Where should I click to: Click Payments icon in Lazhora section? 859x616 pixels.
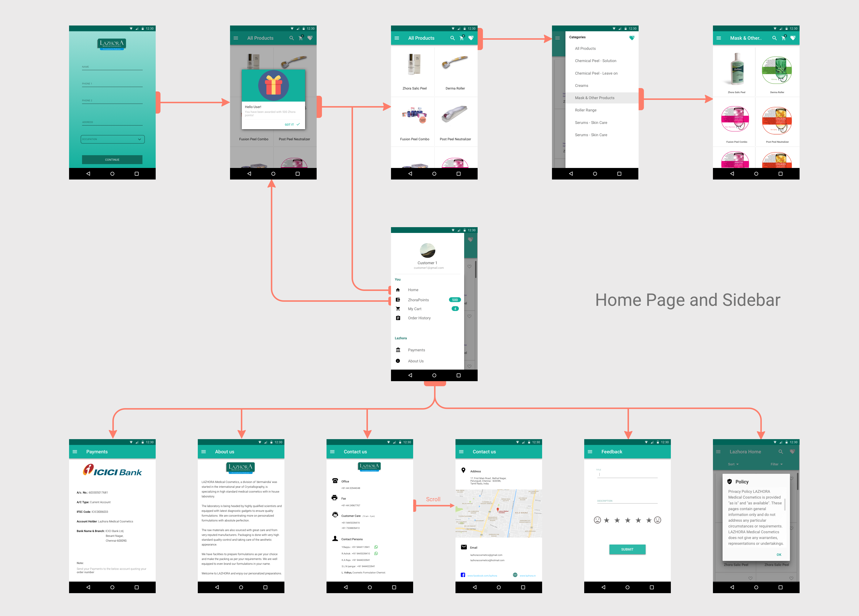[x=398, y=349]
